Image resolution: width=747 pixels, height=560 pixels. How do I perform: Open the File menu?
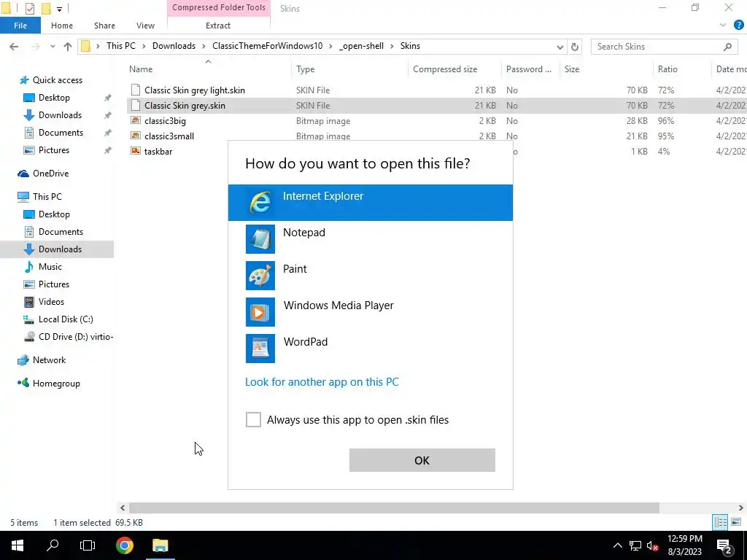click(20, 26)
